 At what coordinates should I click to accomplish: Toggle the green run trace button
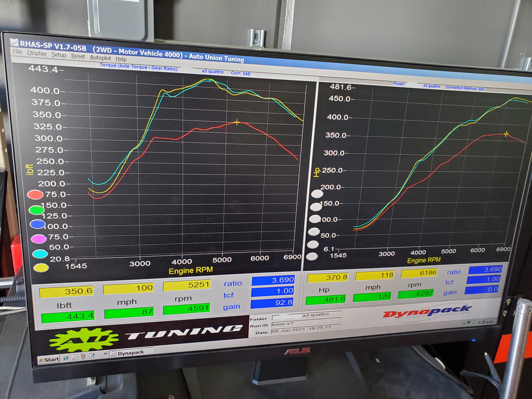click(x=36, y=210)
